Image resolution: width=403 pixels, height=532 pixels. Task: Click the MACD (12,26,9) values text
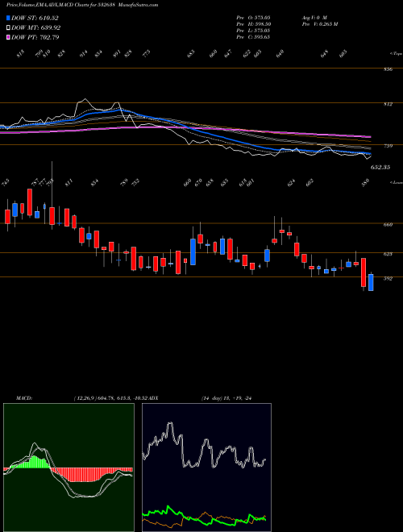pyautogui.click(x=111, y=398)
